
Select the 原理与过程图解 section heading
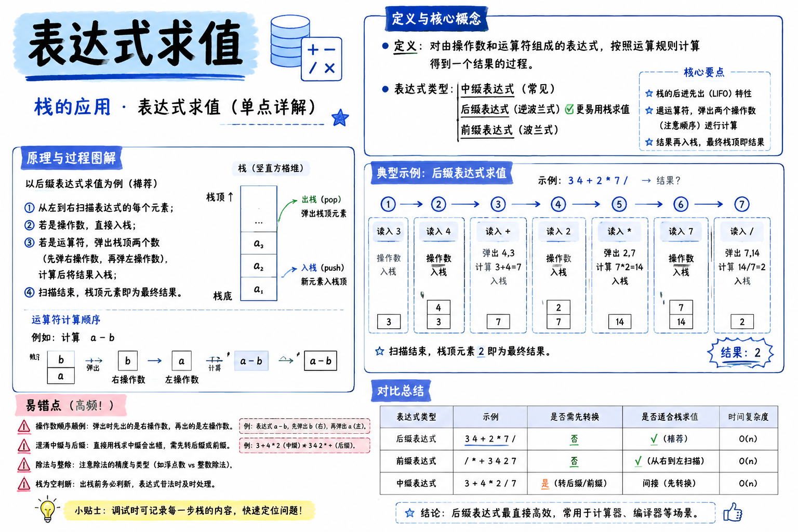pyautogui.click(x=71, y=158)
